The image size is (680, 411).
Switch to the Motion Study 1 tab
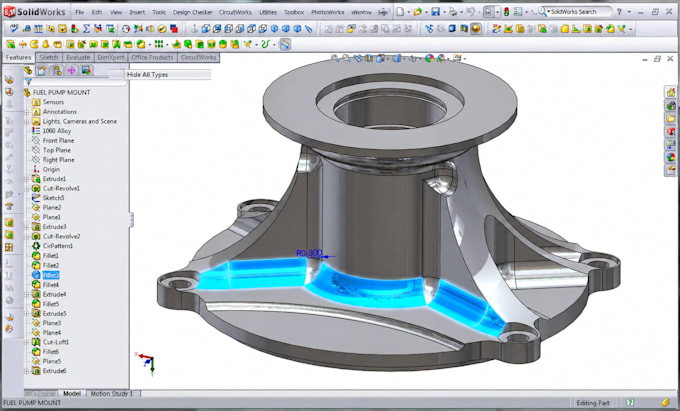[x=111, y=394]
